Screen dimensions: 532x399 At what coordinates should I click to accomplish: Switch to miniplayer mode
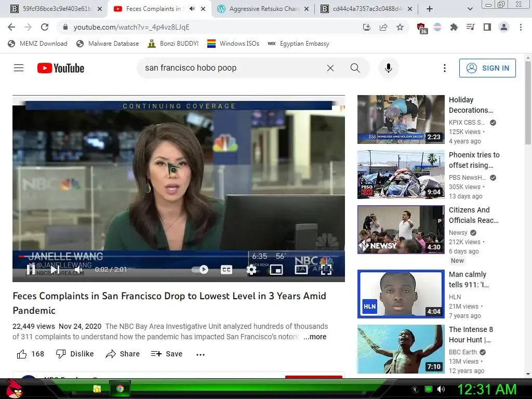tap(276, 270)
